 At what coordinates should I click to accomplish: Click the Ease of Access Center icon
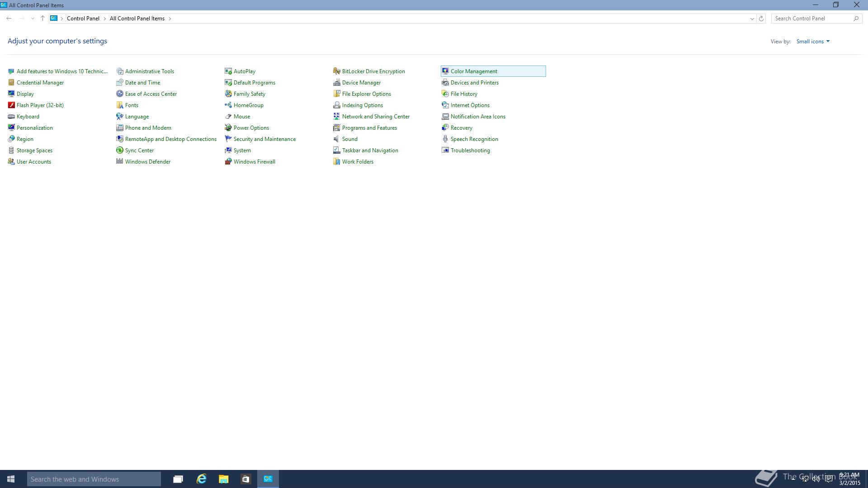(x=120, y=94)
